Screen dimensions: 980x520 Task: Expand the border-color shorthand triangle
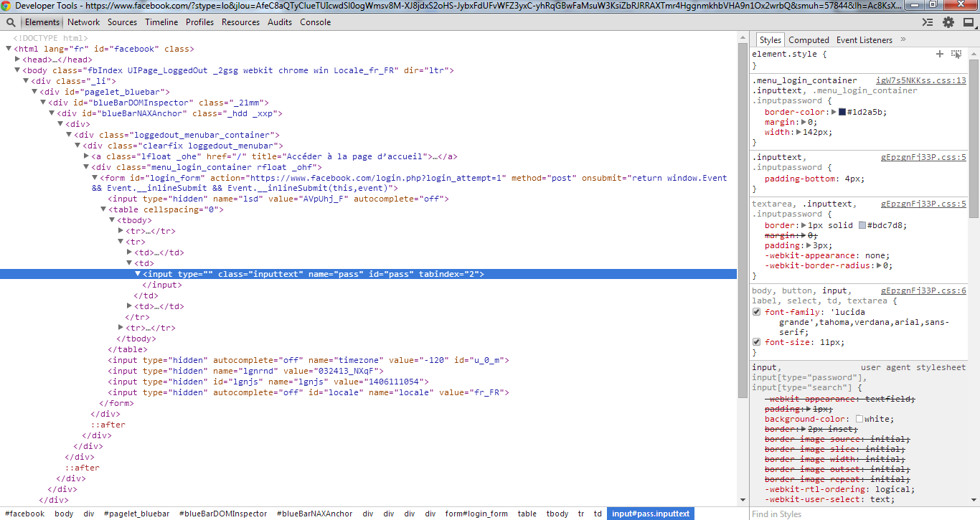833,112
